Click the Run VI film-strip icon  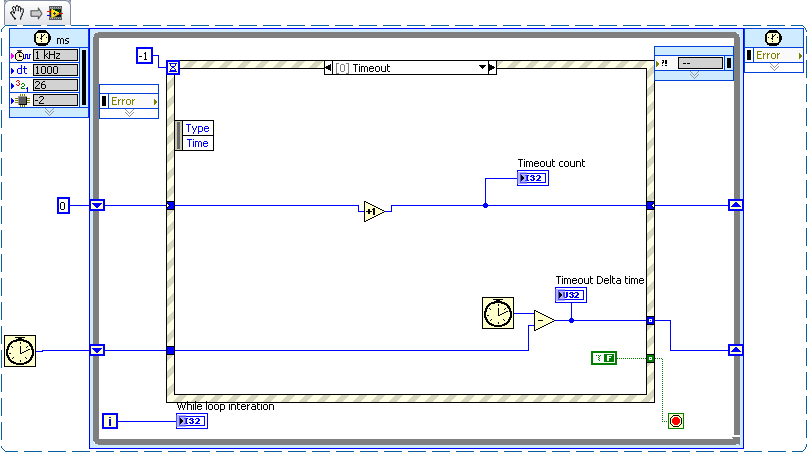tap(54, 12)
